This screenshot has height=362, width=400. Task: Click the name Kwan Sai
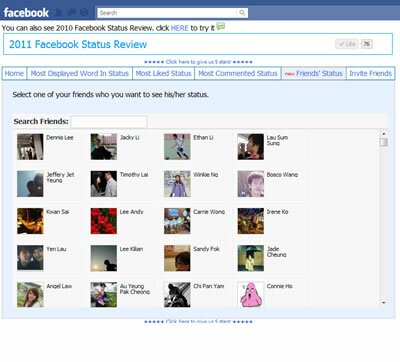[58, 212]
